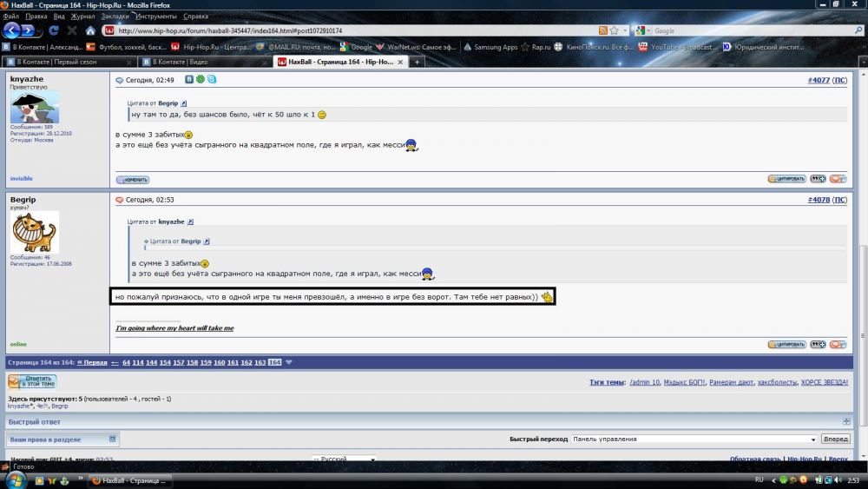Open the Инструменты menu
Screen dimensions: 868x489
click(155, 16)
